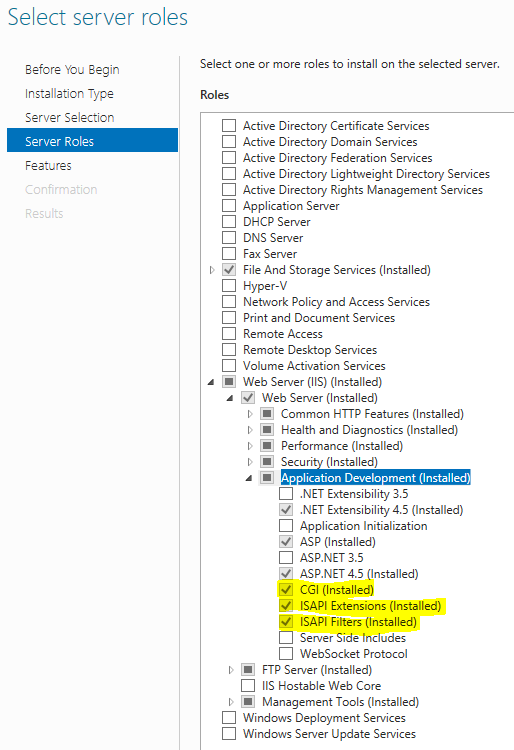Enable WebSocket Protocol checkbox
Image resolution: width=514 pixels, height=750 pixels.
(x=286, y=654)
